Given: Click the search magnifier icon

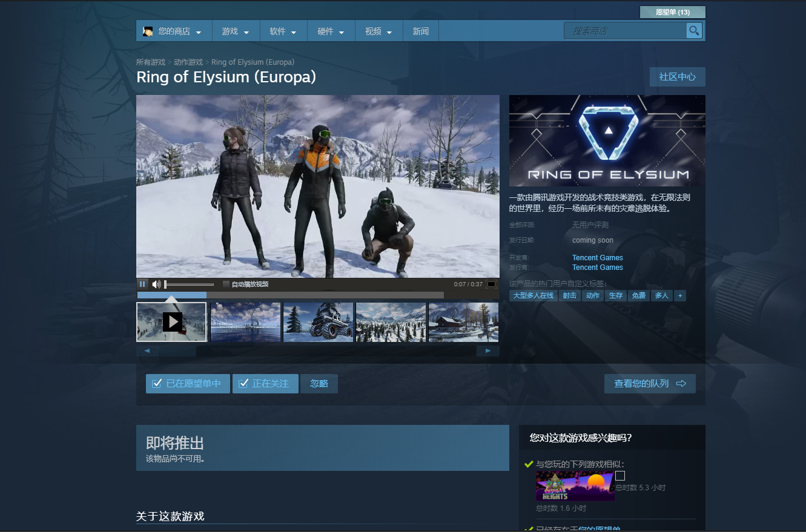Looking at the screenshot, I should tap(693, 31).
